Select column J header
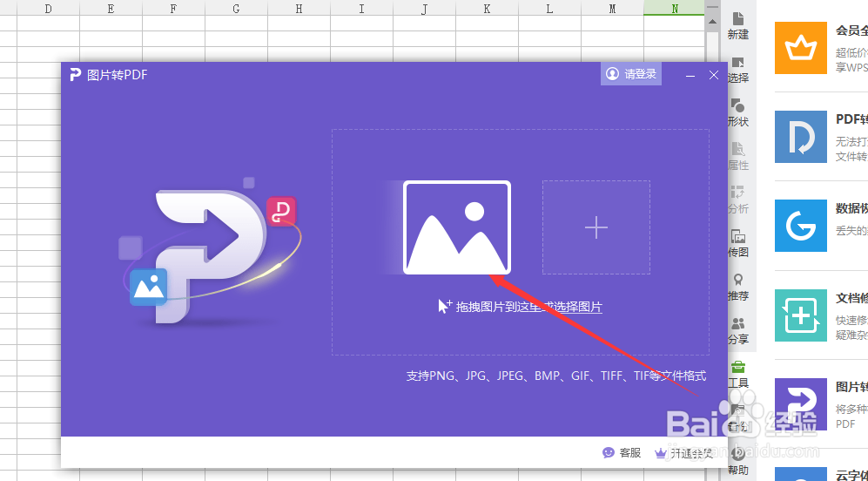The width and height of the screenshot is (868, 481). [x=424, y=9]
